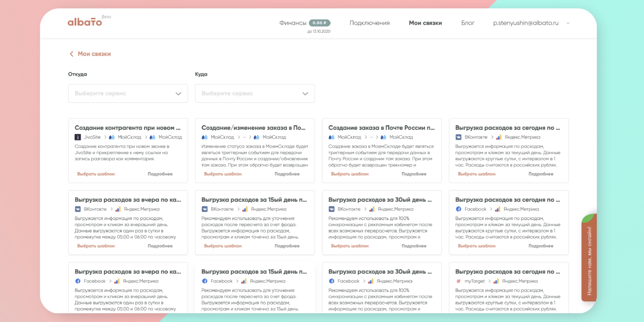Click ellipsis step in Создание заказа в Почте chain
Screen dimensions: 644x322
[371, 137]
